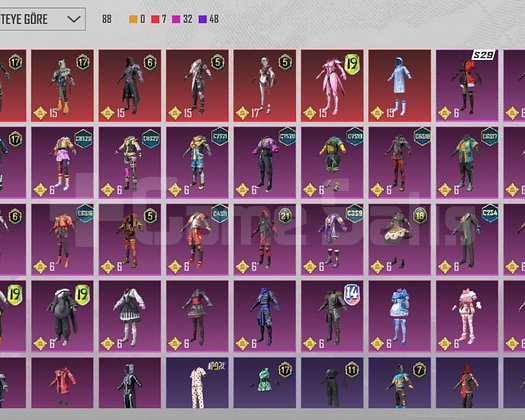Select the pink rarity swatch showing 32
Image resolution: width=525 pixels, height=420 pixels.
coord(176,19)
